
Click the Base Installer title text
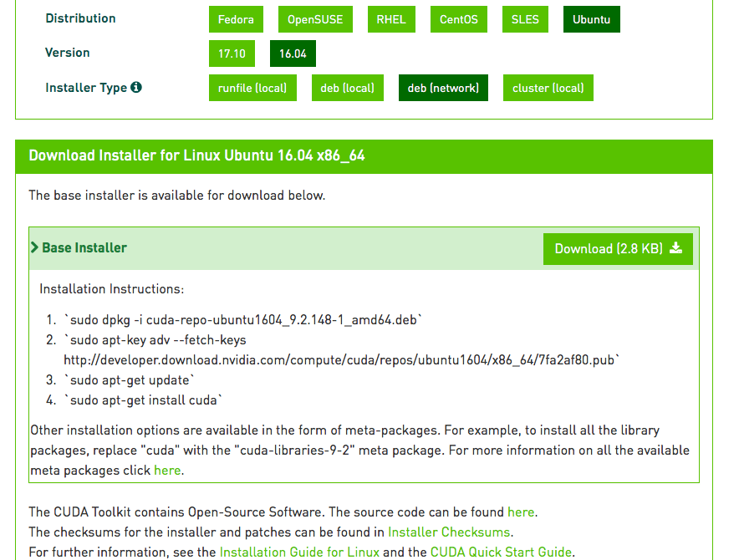point(84,247)
